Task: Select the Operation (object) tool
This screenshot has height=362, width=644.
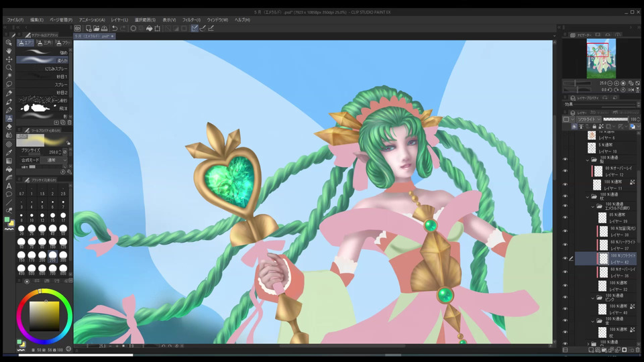Action: point(9,43)
